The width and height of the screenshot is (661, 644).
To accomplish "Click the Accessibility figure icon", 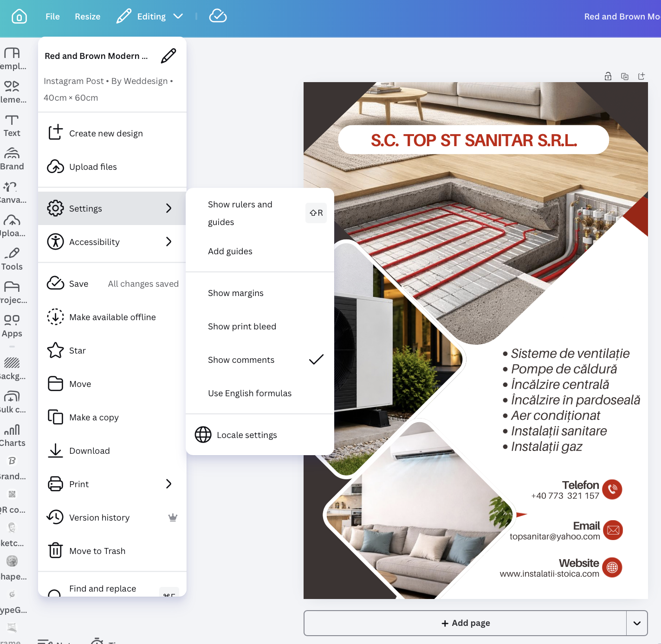I will pyautogui.click(x=55, y=242).
